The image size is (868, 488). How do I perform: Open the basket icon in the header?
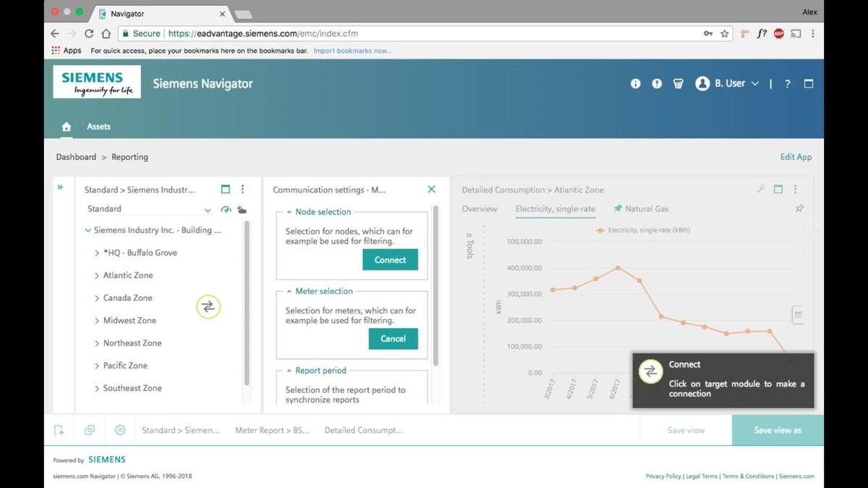tap(678, 83)
